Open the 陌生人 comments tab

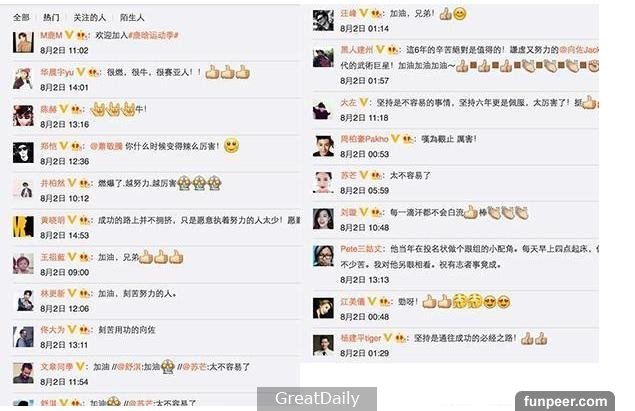pyautogui.click(x=132, y=17)
